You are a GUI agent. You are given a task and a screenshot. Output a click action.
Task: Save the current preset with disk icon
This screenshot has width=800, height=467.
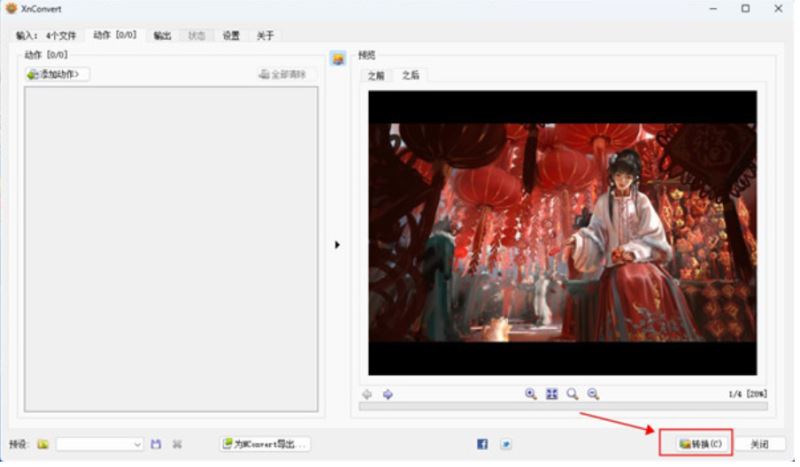click(x=156, y=444)
